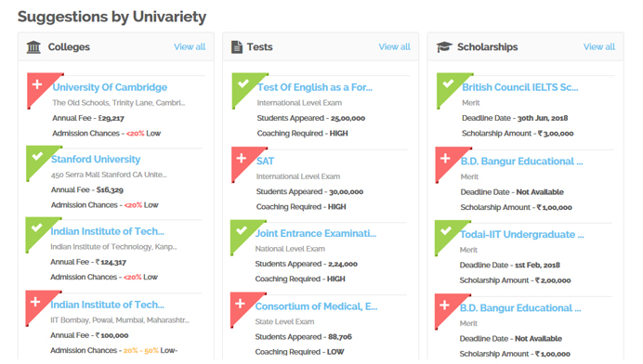Toggle the checkmark badge on IIT Kanpur entry
This screenshot has width=643, height=364.
(37, 228)
